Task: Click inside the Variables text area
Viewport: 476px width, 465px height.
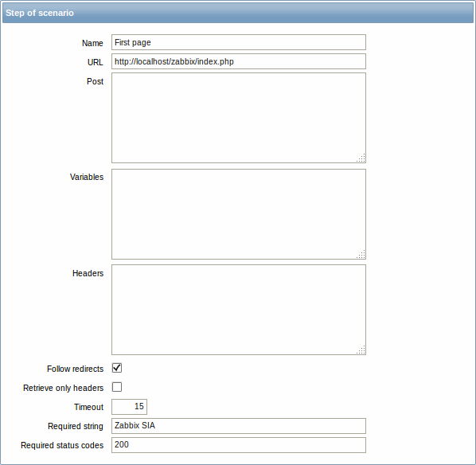Action: coord(239,214)
